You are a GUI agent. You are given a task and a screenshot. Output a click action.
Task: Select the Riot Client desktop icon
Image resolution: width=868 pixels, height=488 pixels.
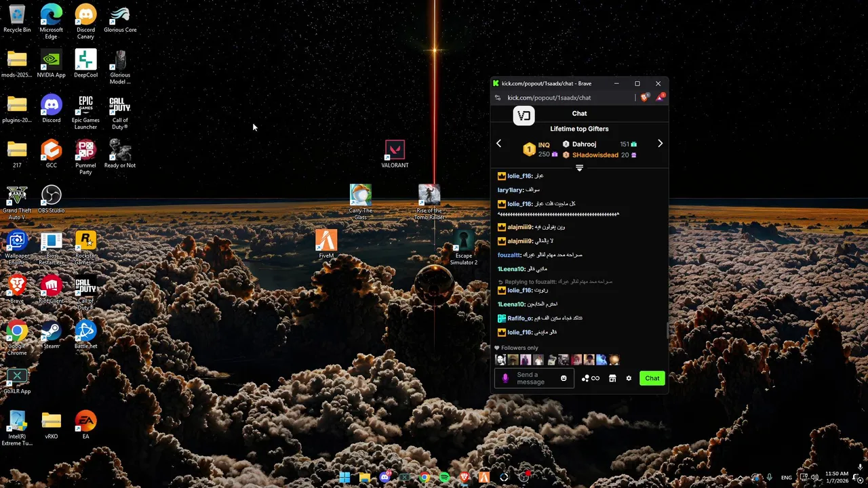51,289
